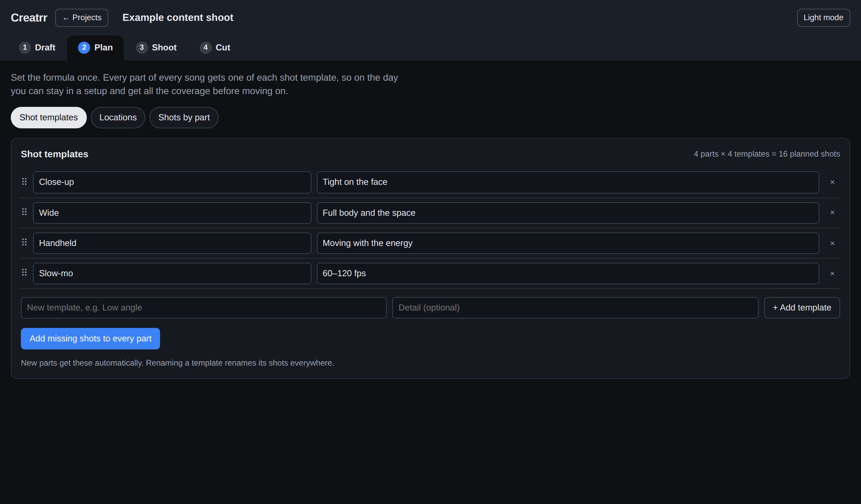Delete the Handheld template row

pos(832,243)
